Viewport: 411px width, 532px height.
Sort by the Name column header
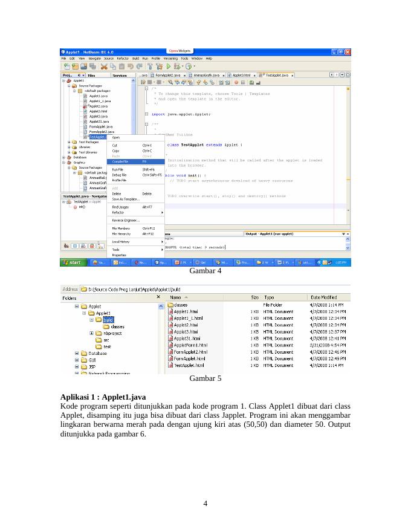pyautogui.click(x=195, y=297)
